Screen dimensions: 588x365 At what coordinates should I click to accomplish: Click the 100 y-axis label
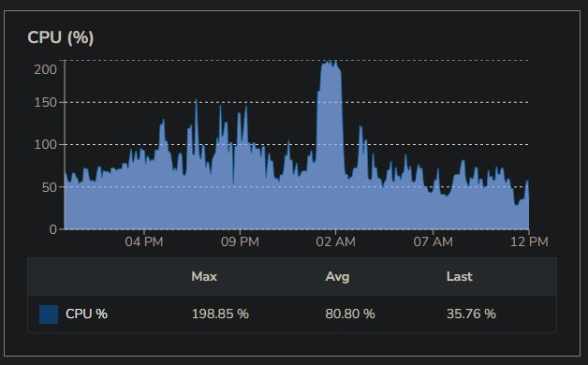pyautogui.click(x=45, y=145)
